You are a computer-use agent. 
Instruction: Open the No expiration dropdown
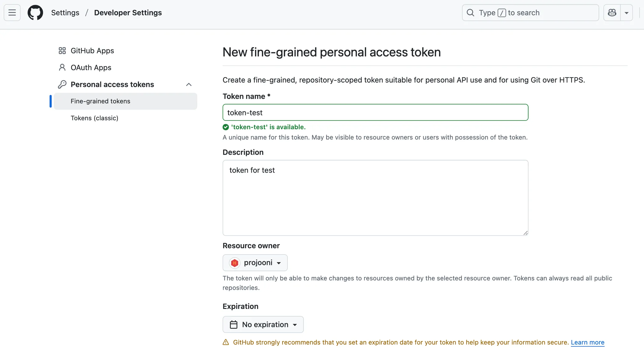(263, 324)
